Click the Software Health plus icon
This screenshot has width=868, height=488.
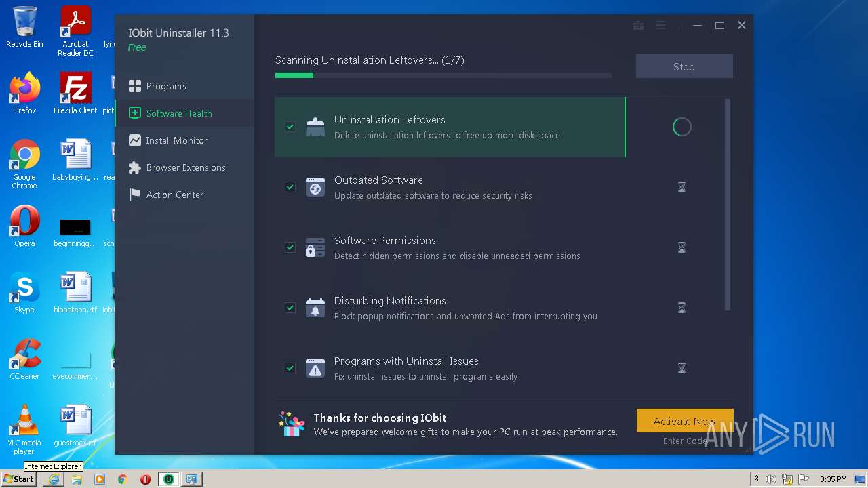tap(134, 113)
